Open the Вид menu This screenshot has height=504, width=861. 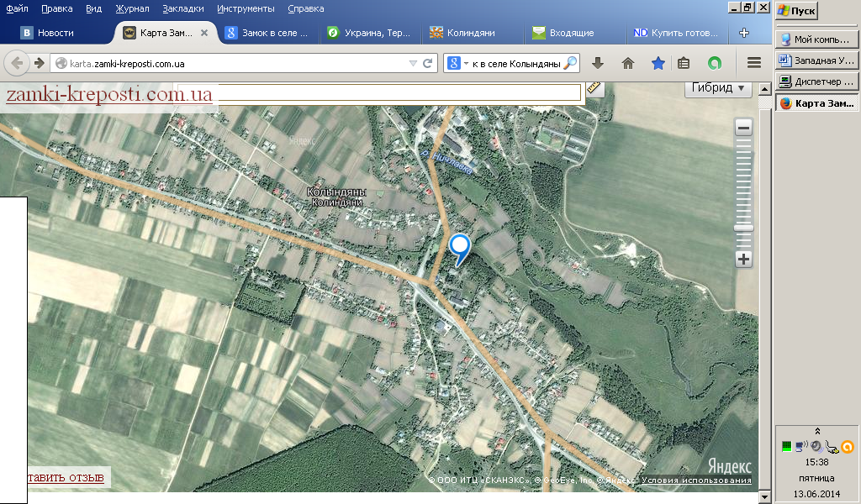point(94,8)
